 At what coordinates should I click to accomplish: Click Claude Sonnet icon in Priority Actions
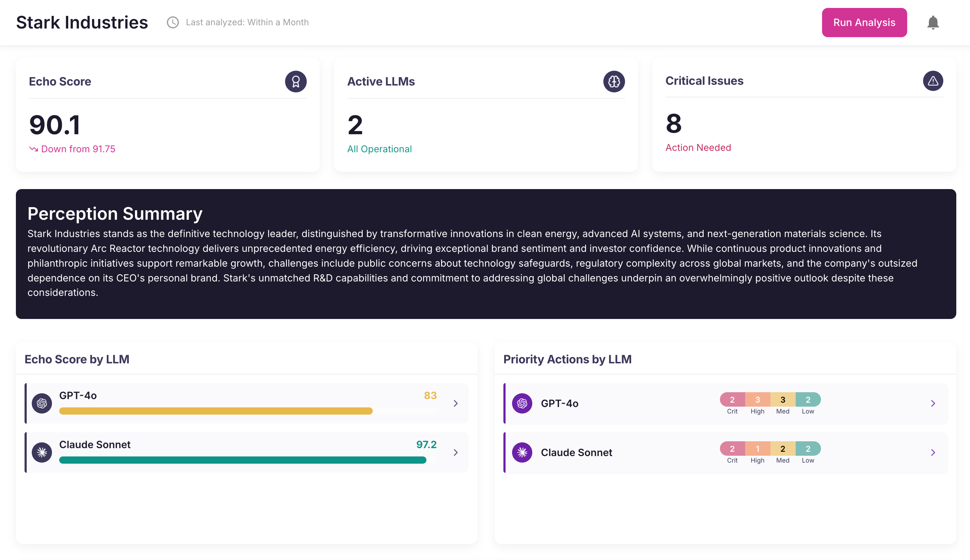522,452
